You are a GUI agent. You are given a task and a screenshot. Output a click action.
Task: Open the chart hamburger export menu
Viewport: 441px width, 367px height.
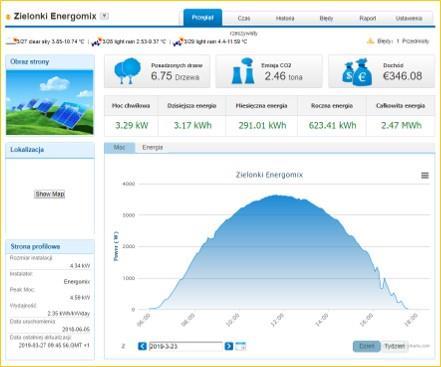coord(425,175)
